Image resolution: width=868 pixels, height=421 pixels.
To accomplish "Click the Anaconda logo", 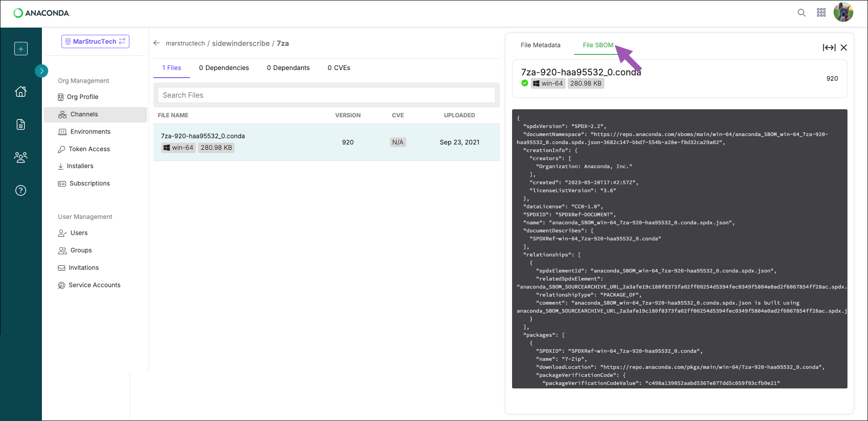I will (42, 13).
